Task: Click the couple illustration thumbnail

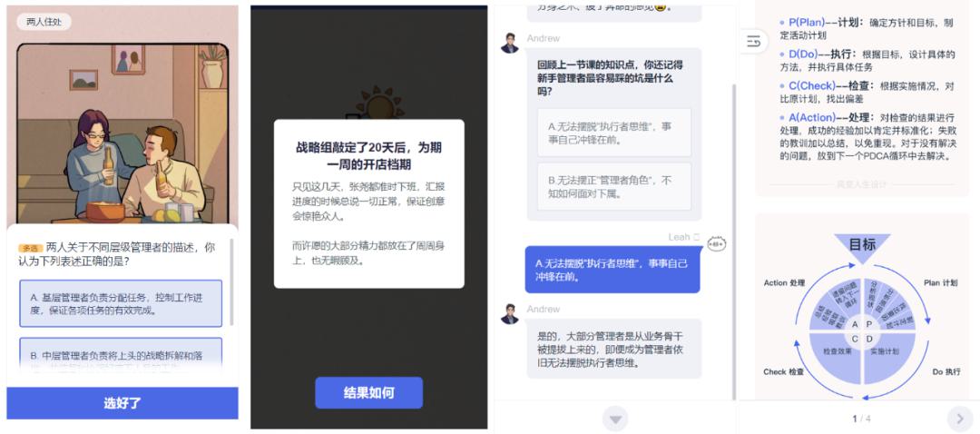Action: pyautogui.click(x=122, y=133)
